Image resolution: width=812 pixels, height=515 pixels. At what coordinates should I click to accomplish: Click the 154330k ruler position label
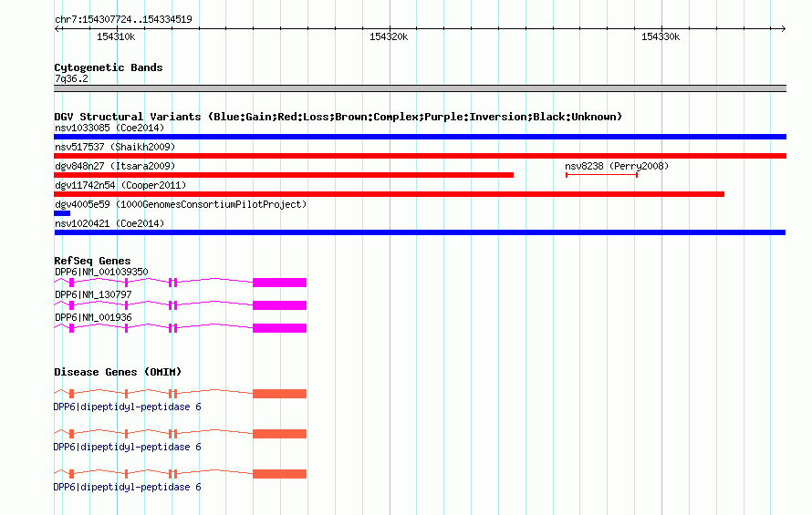point(661,36)
